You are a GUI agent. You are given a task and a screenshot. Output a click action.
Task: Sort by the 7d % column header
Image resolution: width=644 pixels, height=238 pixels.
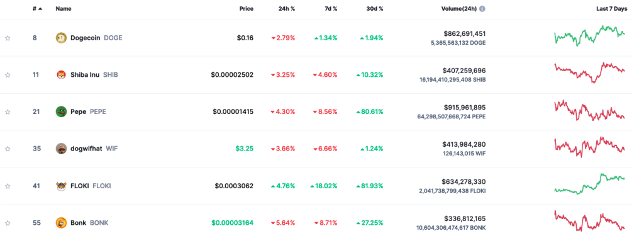(x=330, y=9)
